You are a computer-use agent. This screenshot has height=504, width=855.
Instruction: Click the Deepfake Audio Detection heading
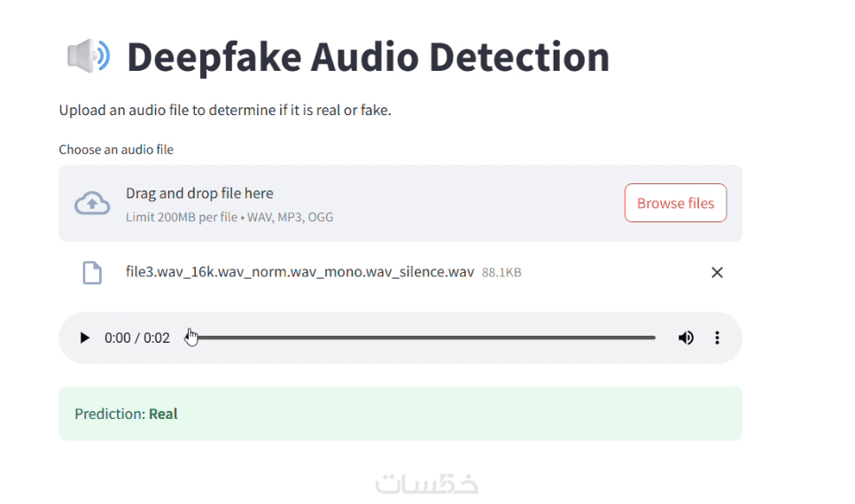coord(368,57)
